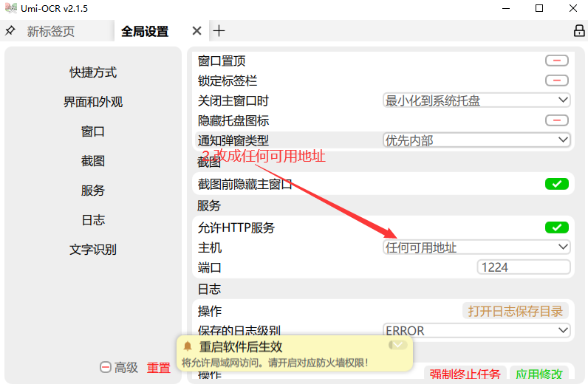The height and width of the screenshot is (387, 588).
Task: Disable the 允许HTTP服务 toggle
Action: 556,227
